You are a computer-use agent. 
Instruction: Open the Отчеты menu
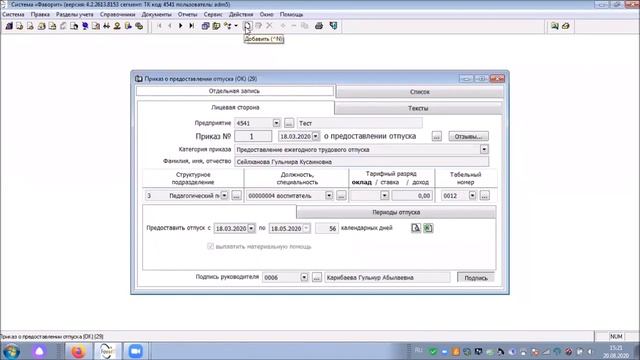[187, 14]
